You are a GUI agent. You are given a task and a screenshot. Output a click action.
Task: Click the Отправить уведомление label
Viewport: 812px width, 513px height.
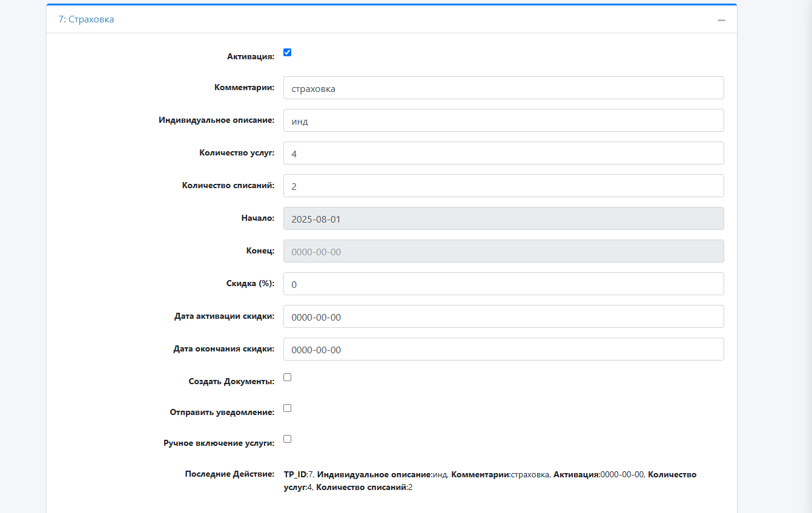pyautogui.click(x=222, y=412)
